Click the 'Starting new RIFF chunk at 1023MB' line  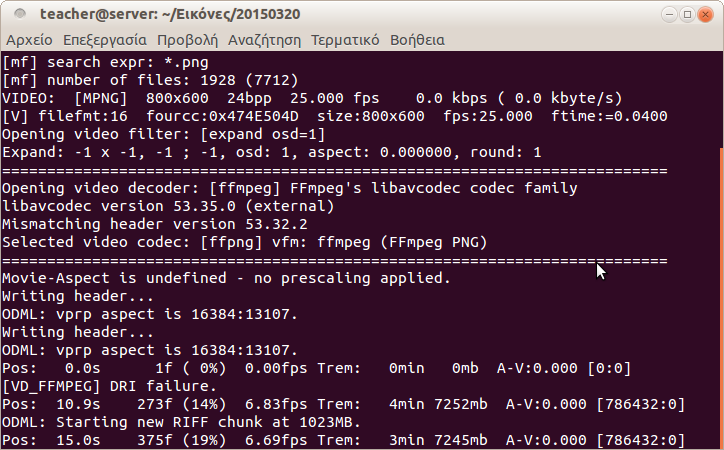tap(181, 422)
